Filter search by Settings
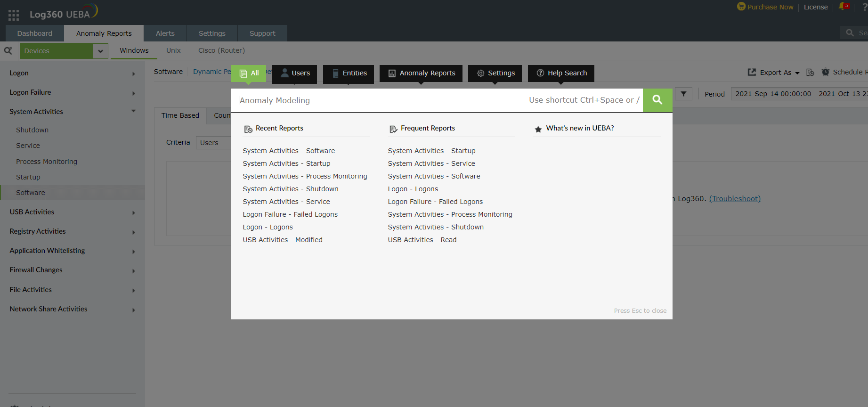The image size is (868, 407). pos(495,73)
